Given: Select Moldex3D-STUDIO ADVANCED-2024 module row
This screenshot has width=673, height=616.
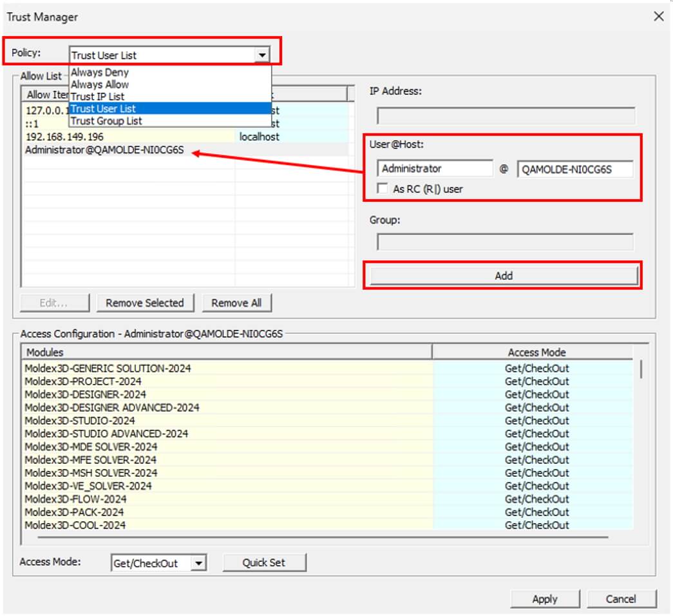Looking at the screenshot, I should pyautogui.click(x=328, y=434).
